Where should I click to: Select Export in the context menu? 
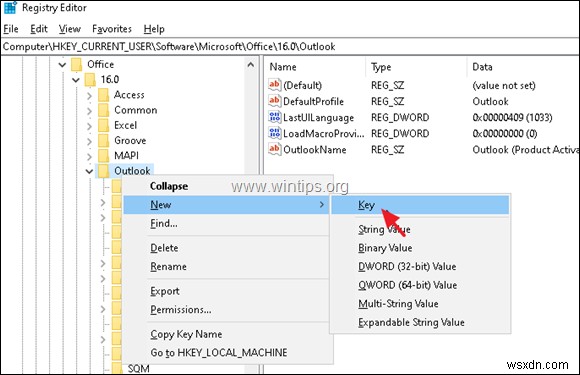pyautogui.click(x=226, y=291)
